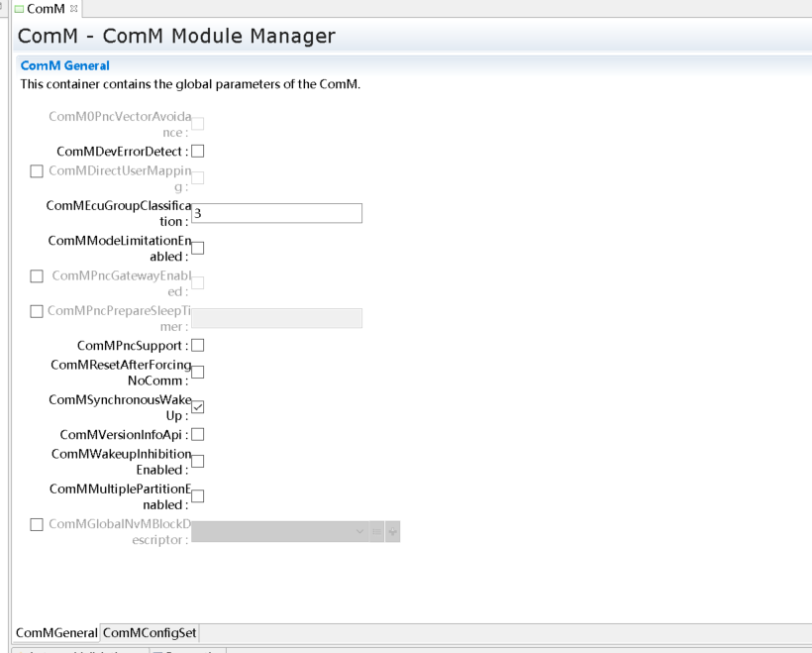
Task: Click the add icon beside ComMGlobalNvMBlockDescriptor dropdown
Action: (x=393, y=532)
